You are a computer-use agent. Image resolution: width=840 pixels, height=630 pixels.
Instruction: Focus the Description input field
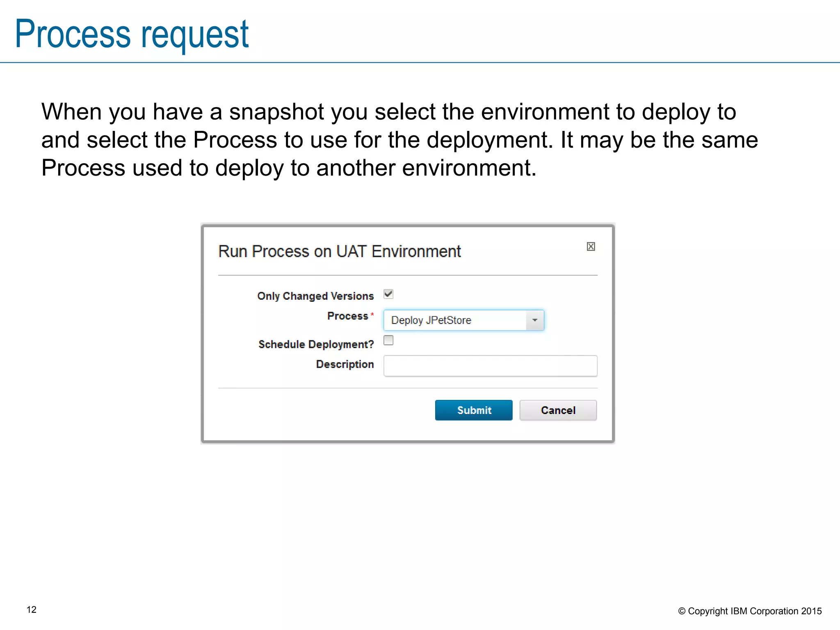point(490,366)
